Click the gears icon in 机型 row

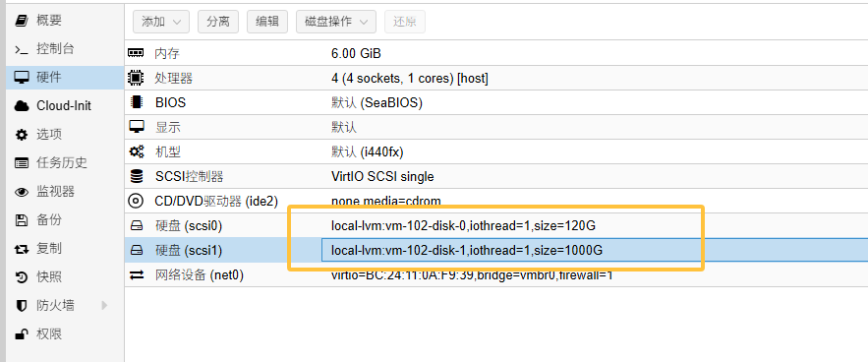(136, 151)
